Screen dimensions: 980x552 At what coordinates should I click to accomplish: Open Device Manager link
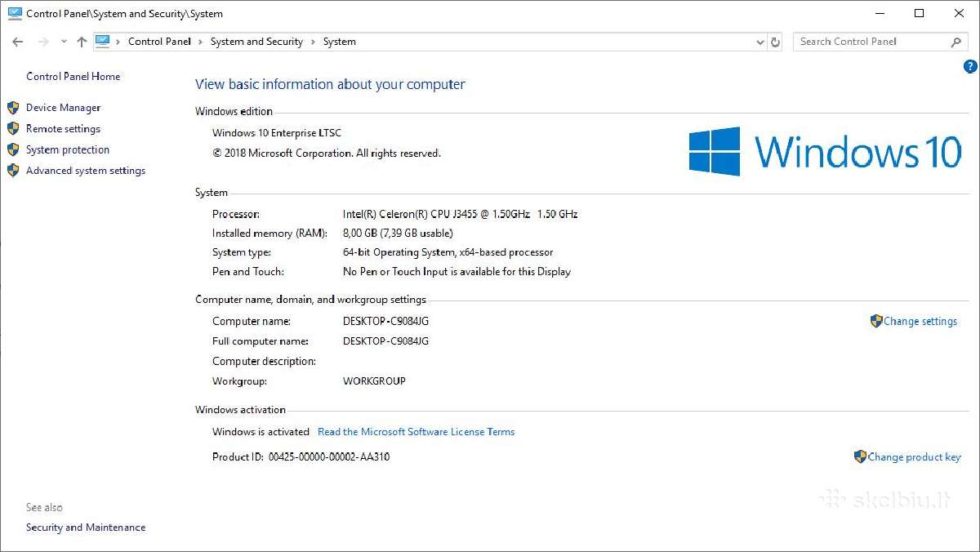[63, 108]
